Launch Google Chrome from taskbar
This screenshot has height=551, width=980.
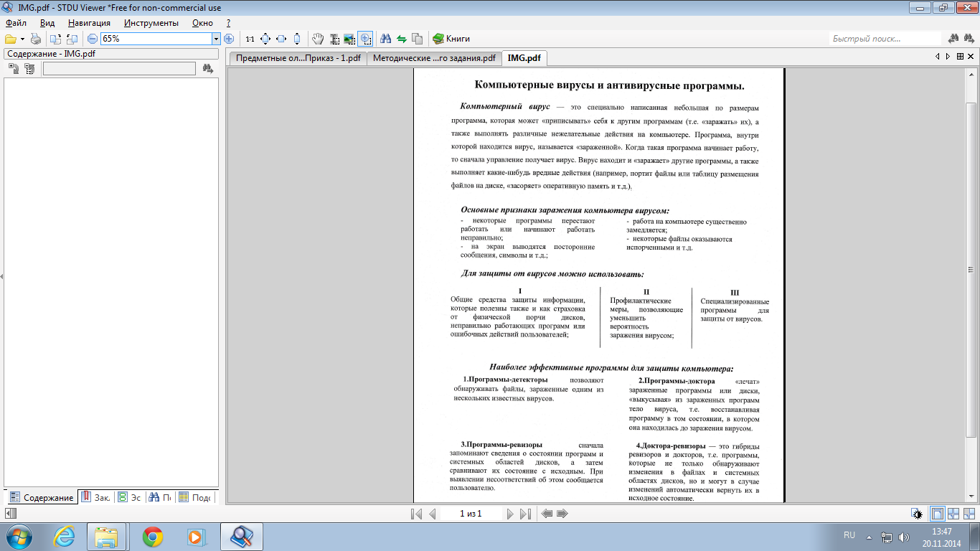click(x=152, y=537)
